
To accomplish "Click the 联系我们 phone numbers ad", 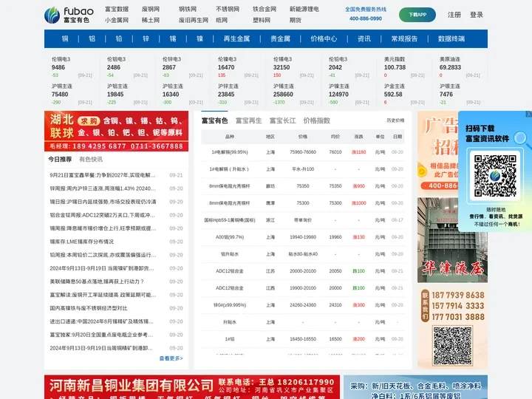I will click(452, 327).
